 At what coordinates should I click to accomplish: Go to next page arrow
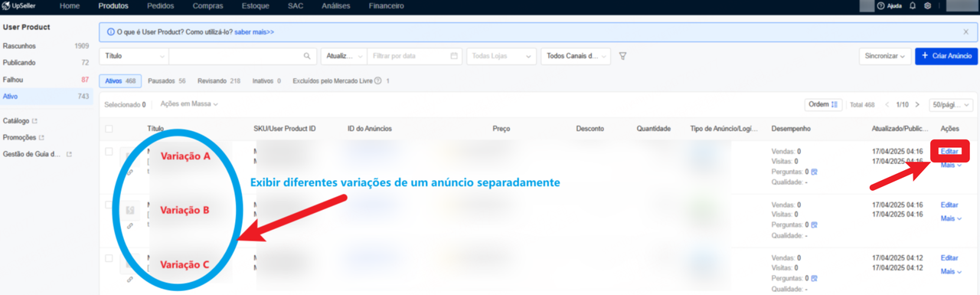pos(916,104)
